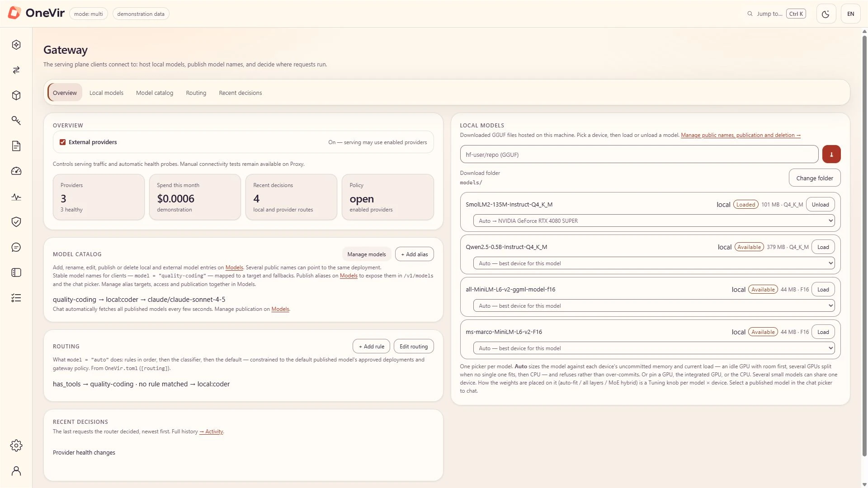Click the search magnifier Jump to
The image size is (868, 488).
(x=750, y=14)
